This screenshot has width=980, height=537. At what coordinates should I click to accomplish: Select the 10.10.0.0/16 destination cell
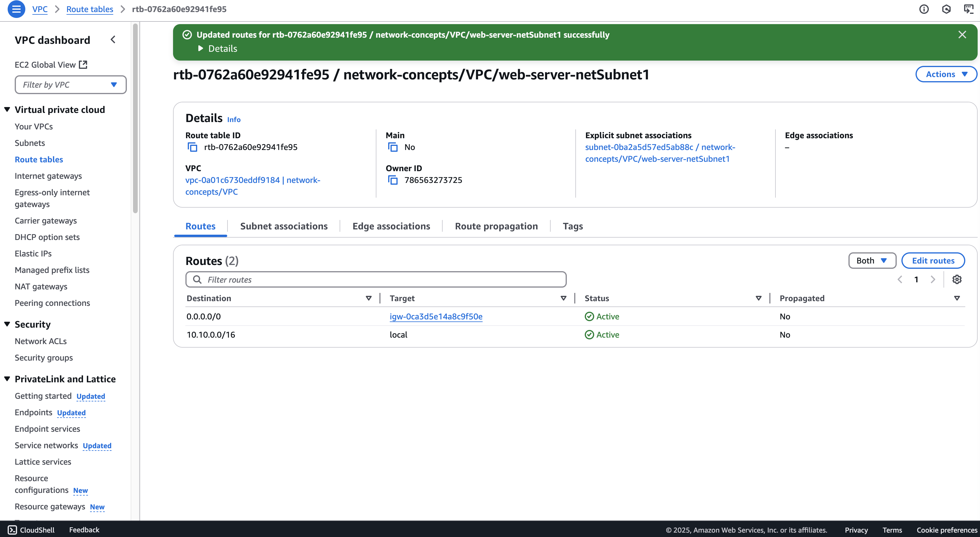211,335
